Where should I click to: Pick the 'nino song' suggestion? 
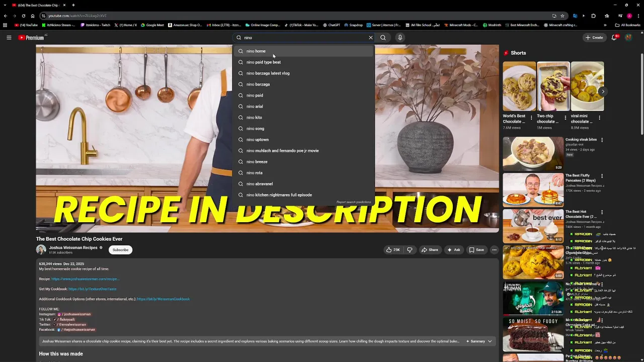click(304, 129)
